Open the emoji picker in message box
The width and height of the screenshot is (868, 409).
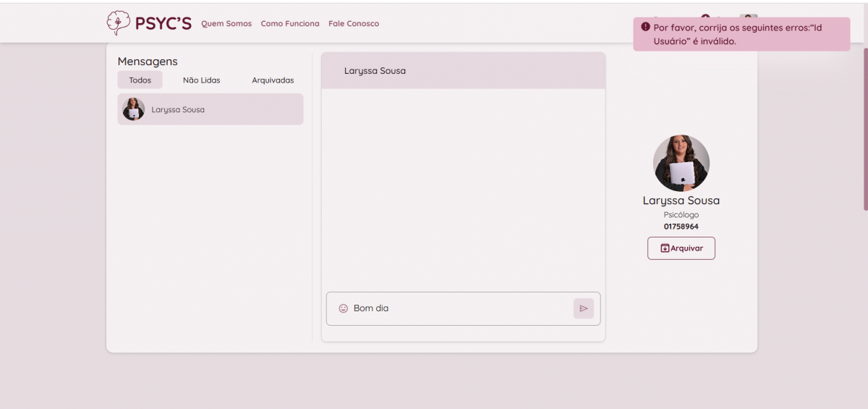(344, 308)
